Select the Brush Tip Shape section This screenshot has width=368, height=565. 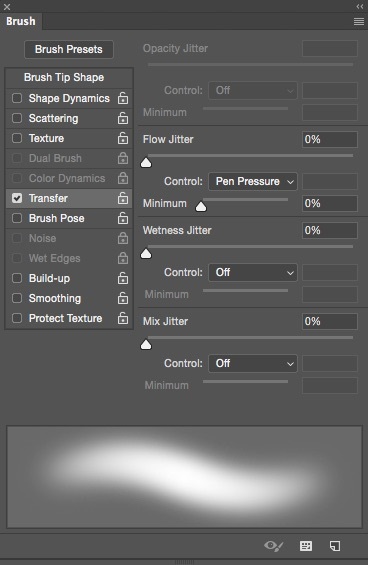pos(64,77)
